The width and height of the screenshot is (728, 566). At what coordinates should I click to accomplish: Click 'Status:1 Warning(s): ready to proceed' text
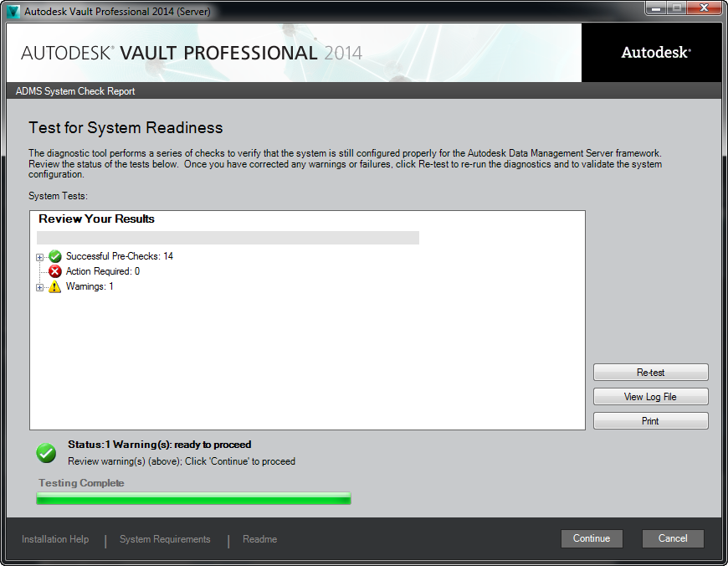pyautogui.click(x=159, y=445)
